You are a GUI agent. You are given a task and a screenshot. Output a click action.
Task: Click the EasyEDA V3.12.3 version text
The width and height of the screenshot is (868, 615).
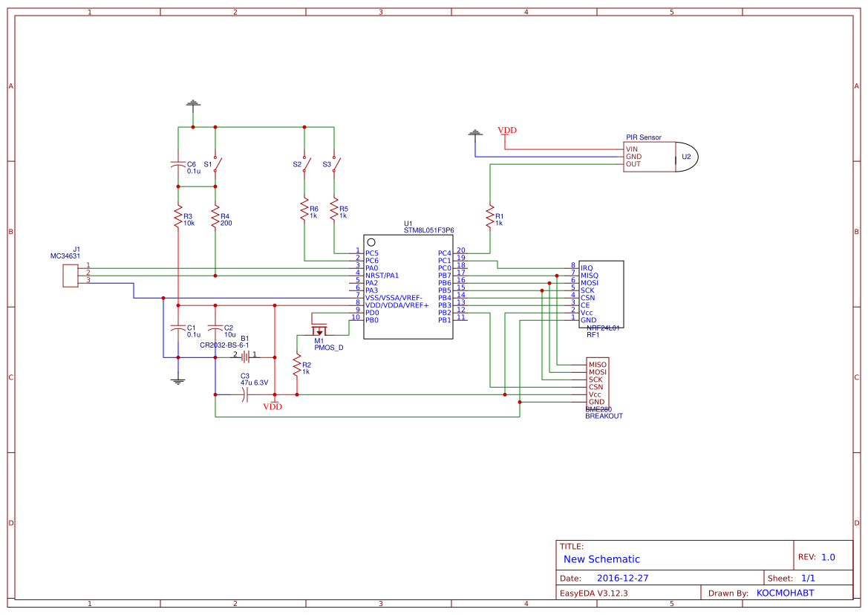(594, 592)
